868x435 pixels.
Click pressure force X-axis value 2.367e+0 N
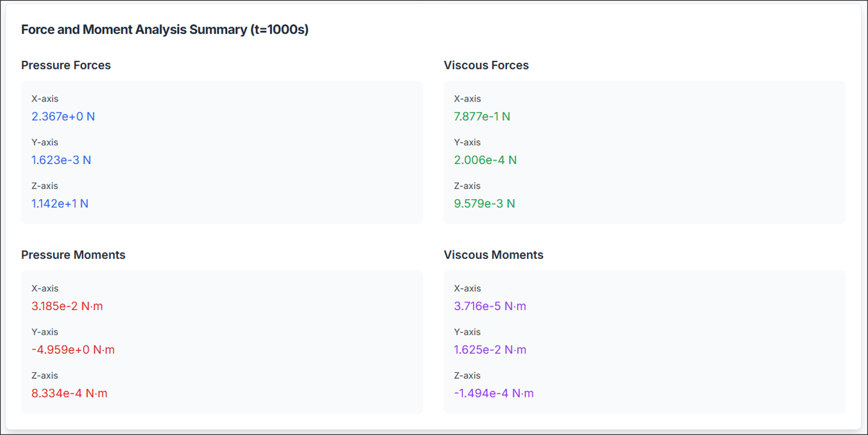(x=63, y=116)
